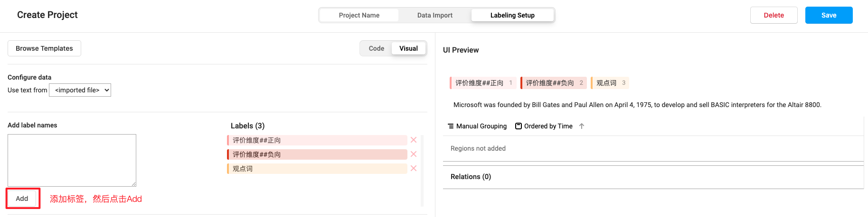
Task: Open the Labeling Setup tab
Action: 512,15
